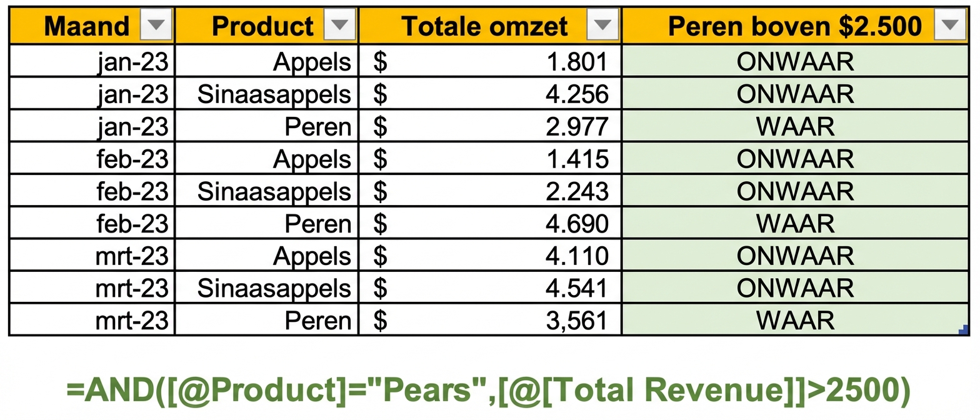Select the Maand column header
The width and height of the screenshot is (980, 420).
[x=87, y=26]
